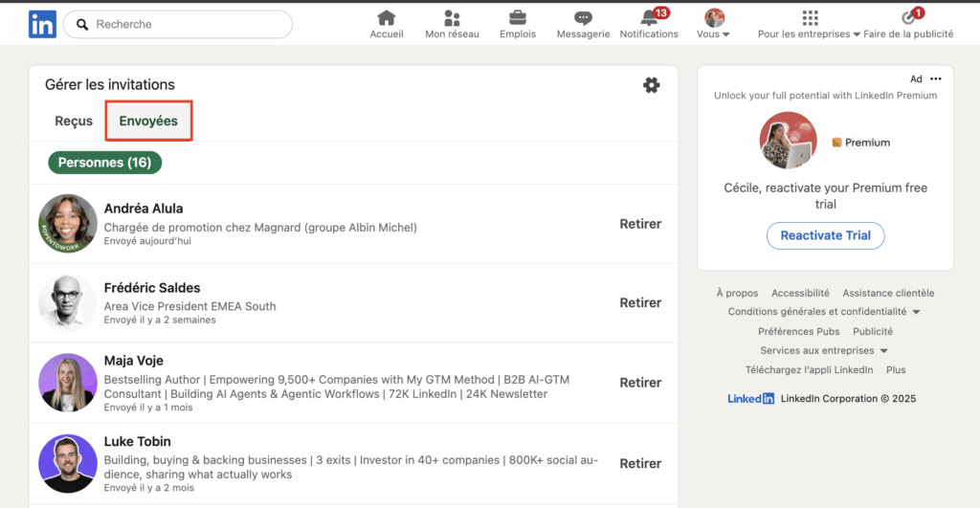Expand Conditions générales et confidentialité dropdown
Viewport: 980px width, 508px height.
[x=824, y=312]
